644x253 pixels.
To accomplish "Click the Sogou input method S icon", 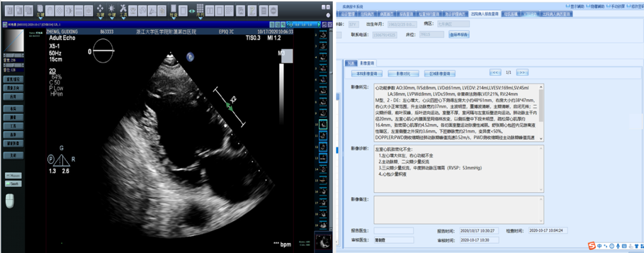I will (x=592, y=246).
